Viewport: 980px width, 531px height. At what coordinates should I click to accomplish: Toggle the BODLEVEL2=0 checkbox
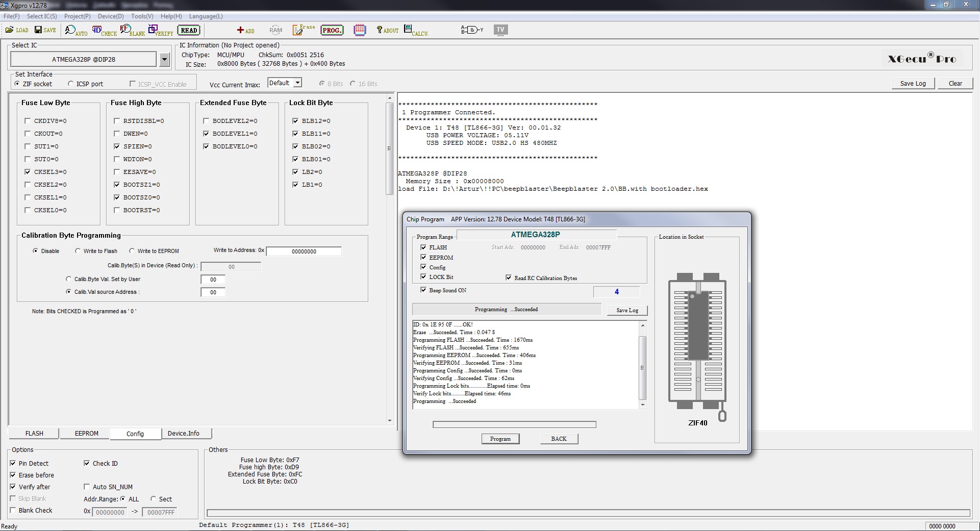[x=206, y=121]
